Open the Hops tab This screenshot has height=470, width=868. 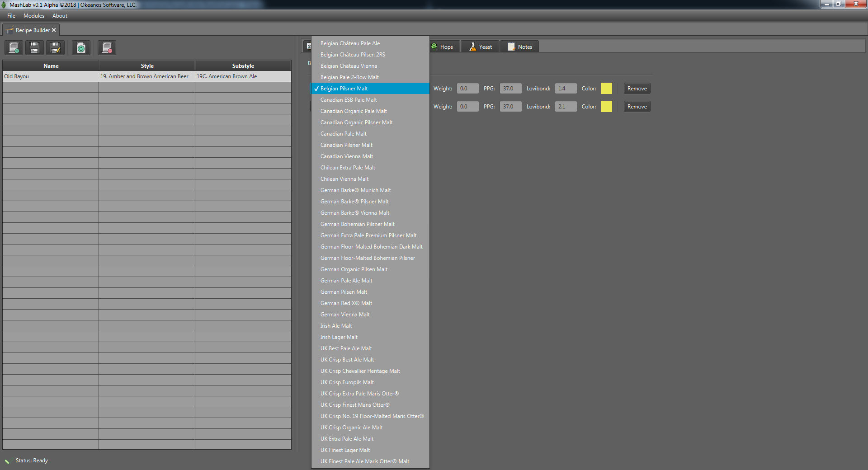(443, 47)
